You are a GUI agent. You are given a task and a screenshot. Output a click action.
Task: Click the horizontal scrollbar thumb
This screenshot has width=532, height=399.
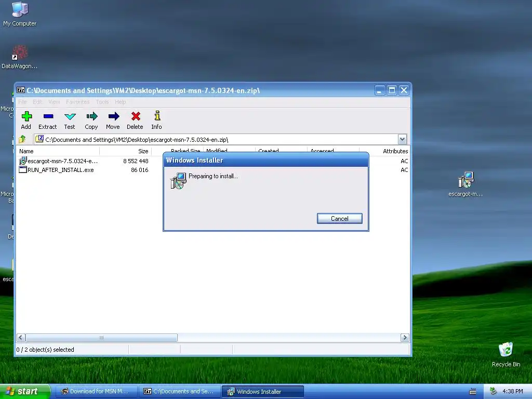tap(101, 338)
